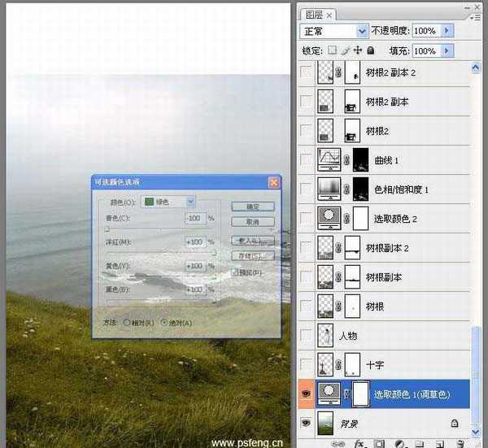The width and height of the screenshot is (488, 448).
Task: Click the 选取颜色 1(调草色) adjustment icon
Action: tap(329, 394)
